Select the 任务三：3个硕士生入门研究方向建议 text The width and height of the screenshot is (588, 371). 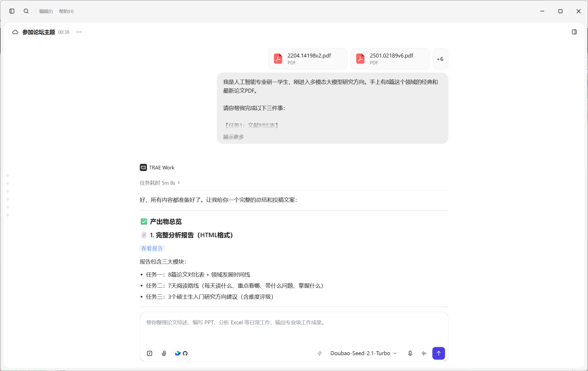(x=210, y=297)
